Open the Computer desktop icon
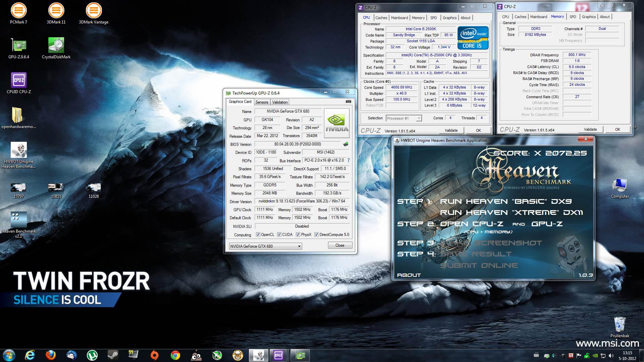This screenshot has width=644, height=362. (620, 188)
